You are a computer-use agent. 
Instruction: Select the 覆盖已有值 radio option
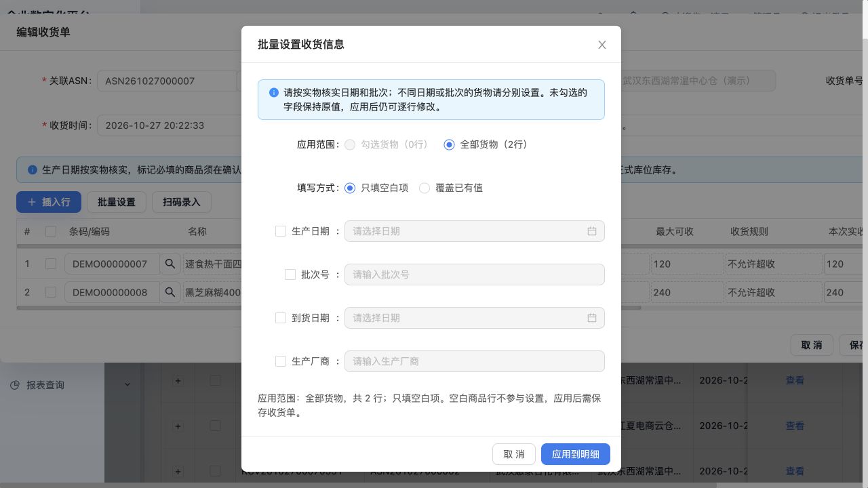pyautogui.click(x=425, y=188)
